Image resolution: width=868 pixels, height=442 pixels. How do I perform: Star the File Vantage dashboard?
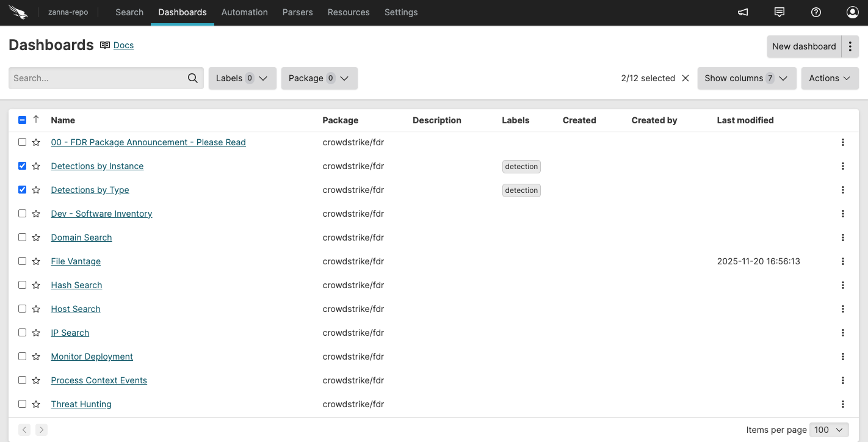point(35,261)
